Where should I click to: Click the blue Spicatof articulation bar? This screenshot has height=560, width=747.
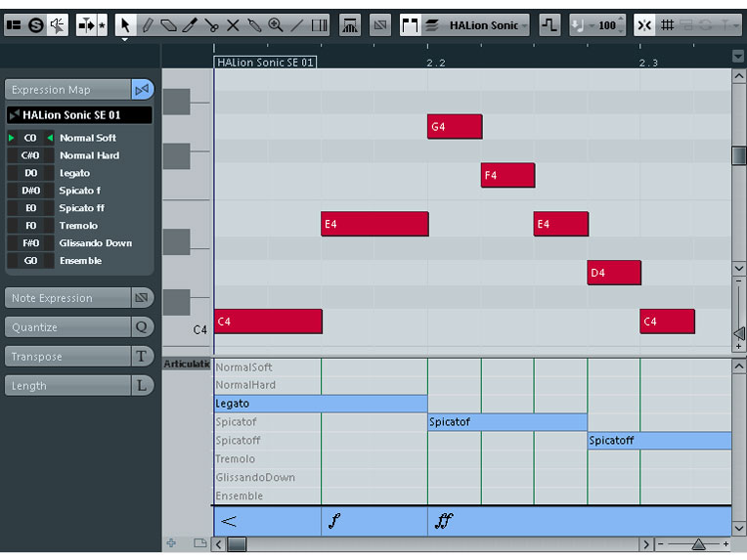(x=507, y=422)
